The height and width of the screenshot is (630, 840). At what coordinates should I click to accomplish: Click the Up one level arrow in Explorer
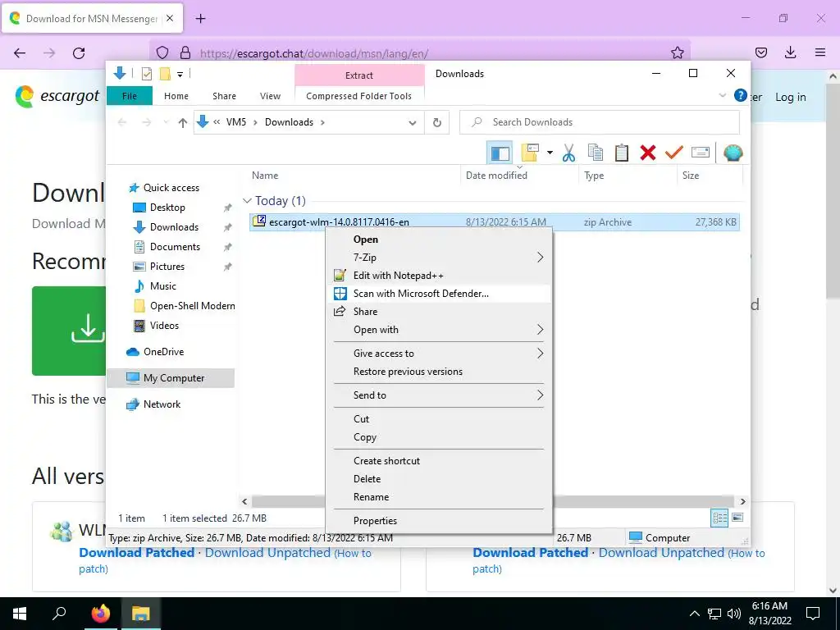pyautogui.click(x=183, y=123)
